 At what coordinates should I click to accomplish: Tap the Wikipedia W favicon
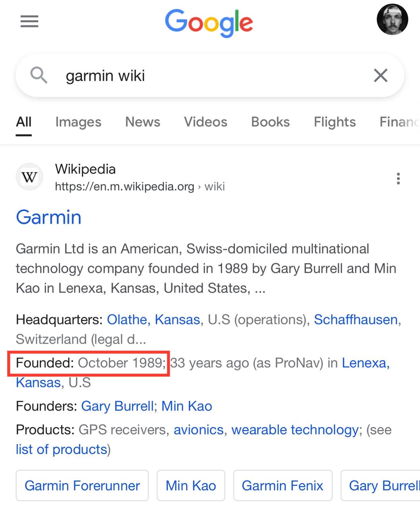29,177
